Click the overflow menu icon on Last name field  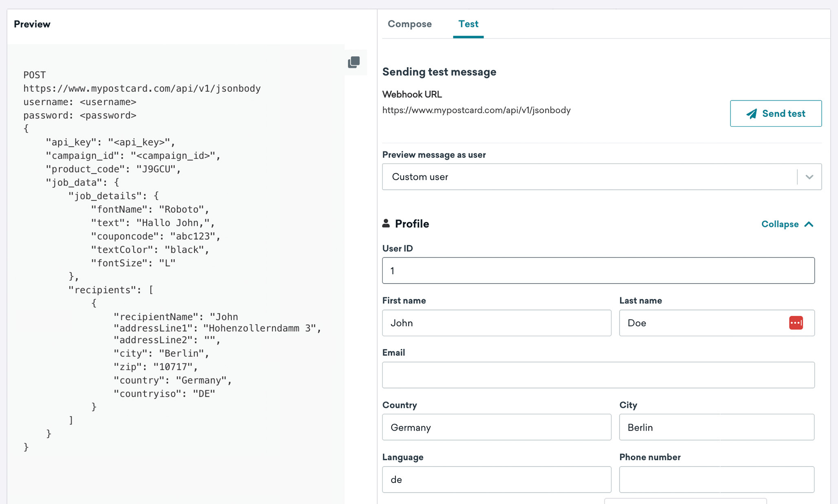pos(796,323)
